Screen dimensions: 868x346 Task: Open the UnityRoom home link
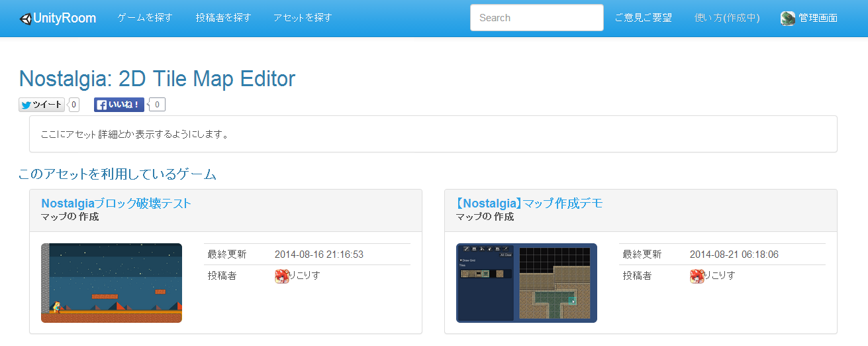[x=58, y=19]
